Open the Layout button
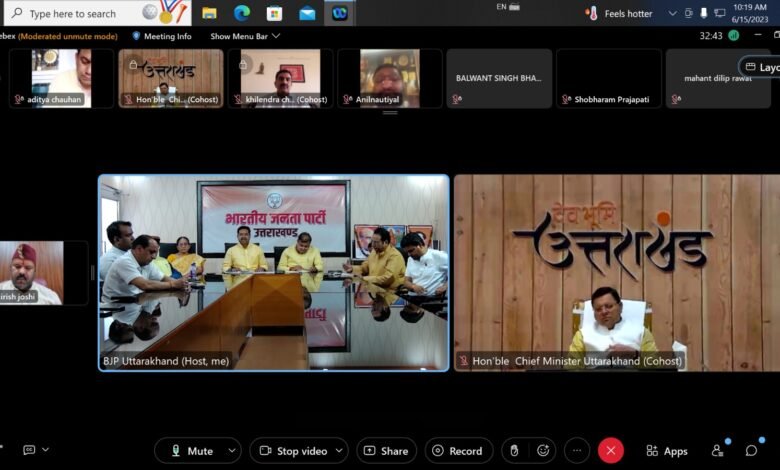780x470 pixels. coord(760,67)
